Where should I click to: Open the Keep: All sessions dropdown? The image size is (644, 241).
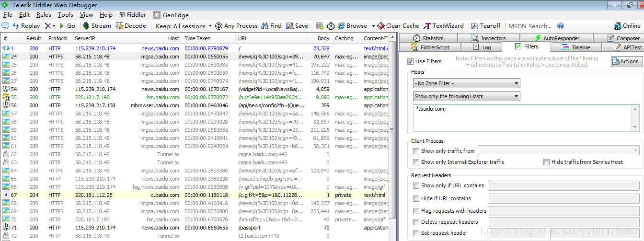coord(184,26)
